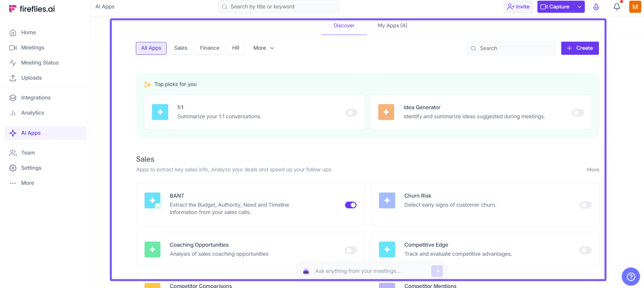Open the Analytics sidebar link

(x=33, y=113)
